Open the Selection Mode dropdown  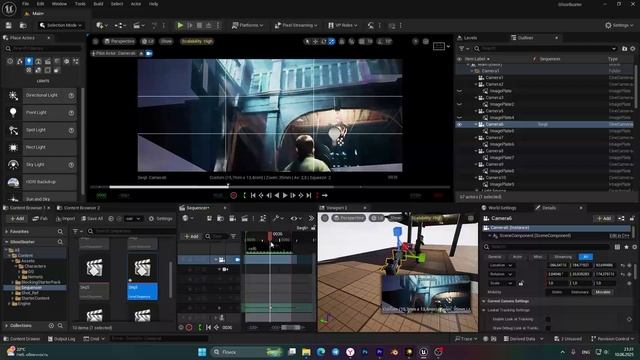[61, 25]
